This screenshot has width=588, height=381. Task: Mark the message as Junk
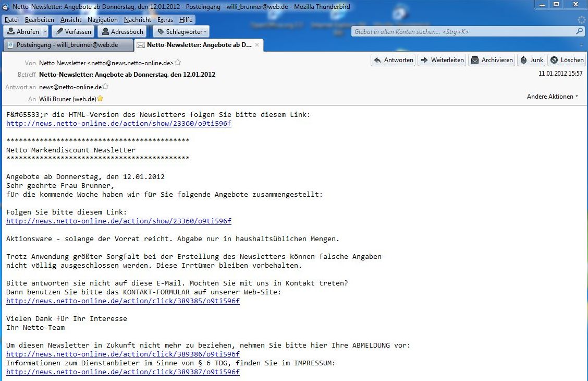point(531,59)
